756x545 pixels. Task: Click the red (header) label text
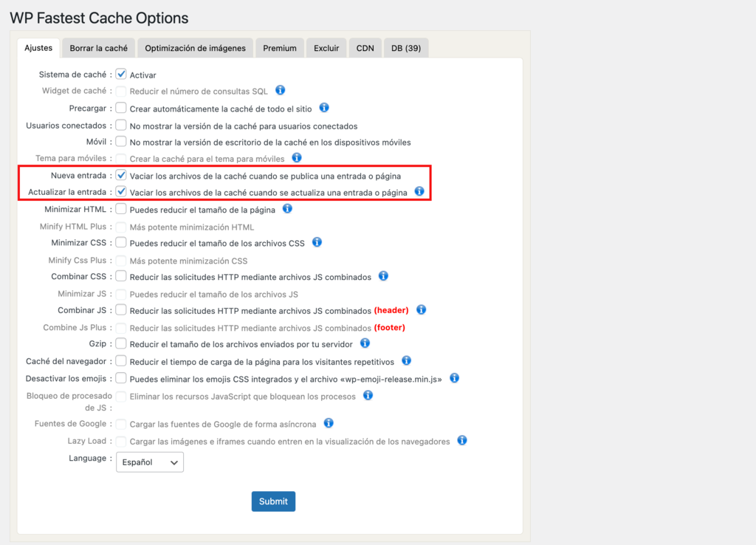(391, 310)
